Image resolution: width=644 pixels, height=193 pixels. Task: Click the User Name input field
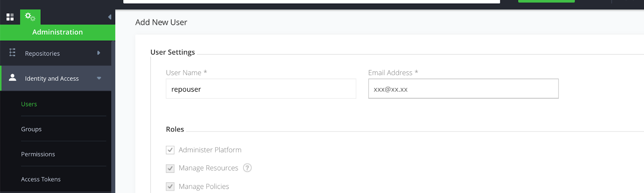(261, 89)
